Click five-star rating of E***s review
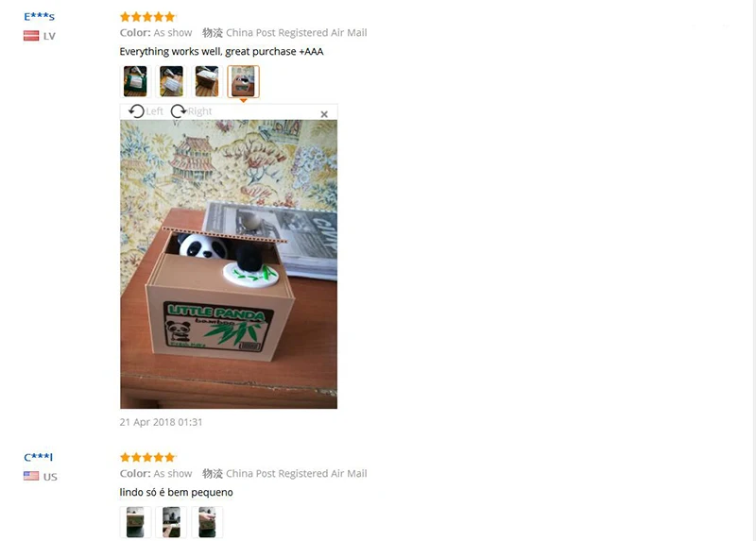Viewport: 756px width, 541px height. [147, 17]
